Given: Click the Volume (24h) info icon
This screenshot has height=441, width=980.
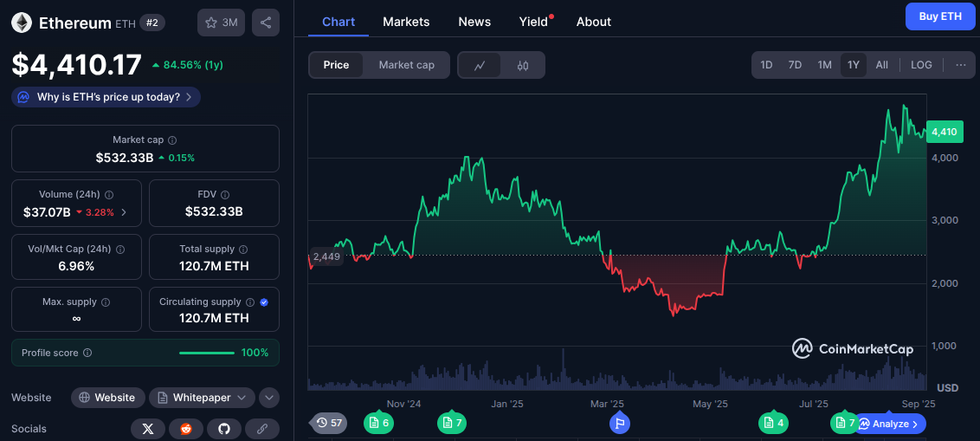Looking at the screenshot, I should pyautogui.click(x=109, y=195).
